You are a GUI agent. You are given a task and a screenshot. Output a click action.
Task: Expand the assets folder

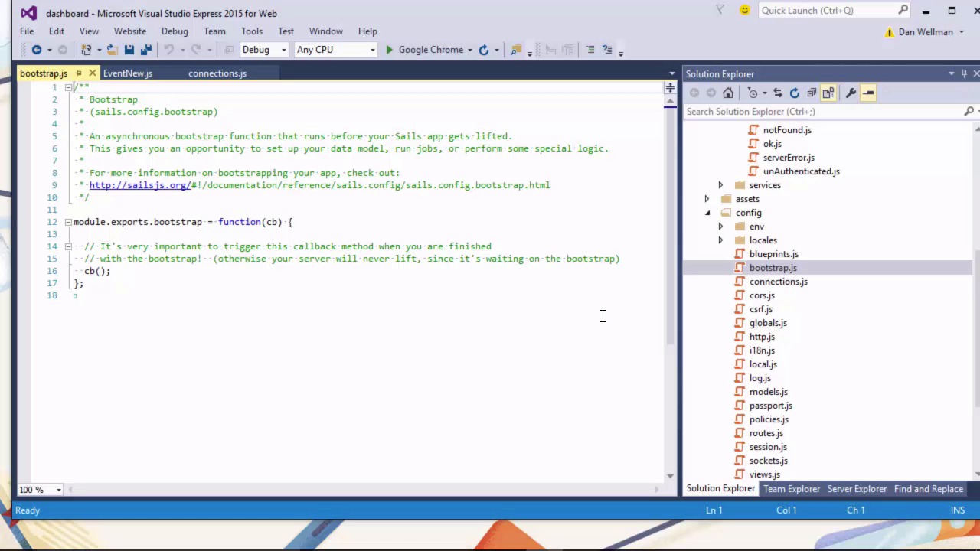(707, 199)
